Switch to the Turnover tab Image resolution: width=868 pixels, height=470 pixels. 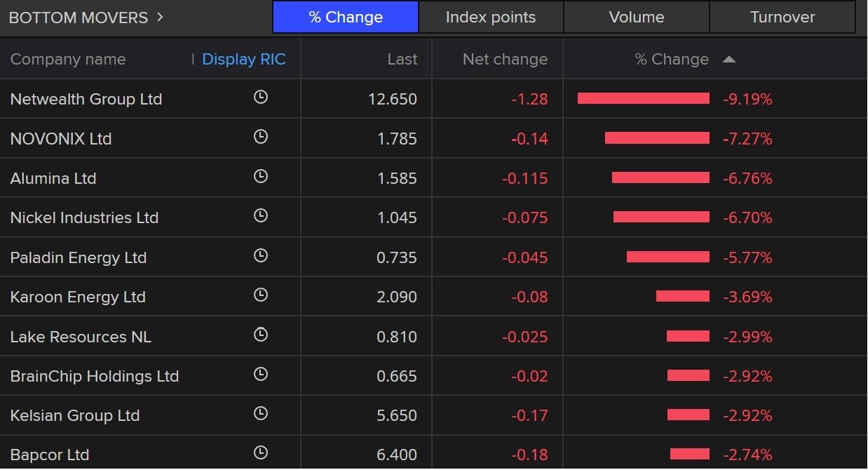point(782,18)
